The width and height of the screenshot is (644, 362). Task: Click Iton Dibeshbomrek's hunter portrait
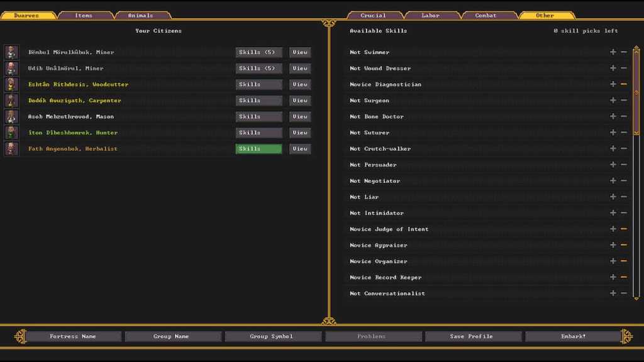[x=11, y=133]
